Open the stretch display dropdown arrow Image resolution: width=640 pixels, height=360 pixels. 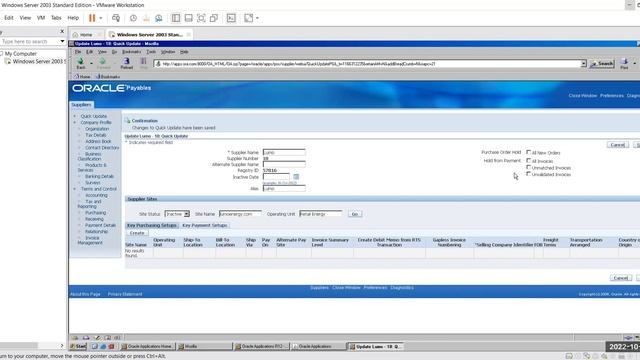coord(257,18)
